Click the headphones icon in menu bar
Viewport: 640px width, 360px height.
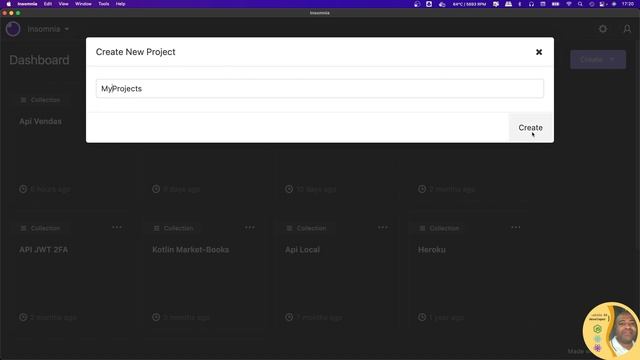tap(531, 4)
